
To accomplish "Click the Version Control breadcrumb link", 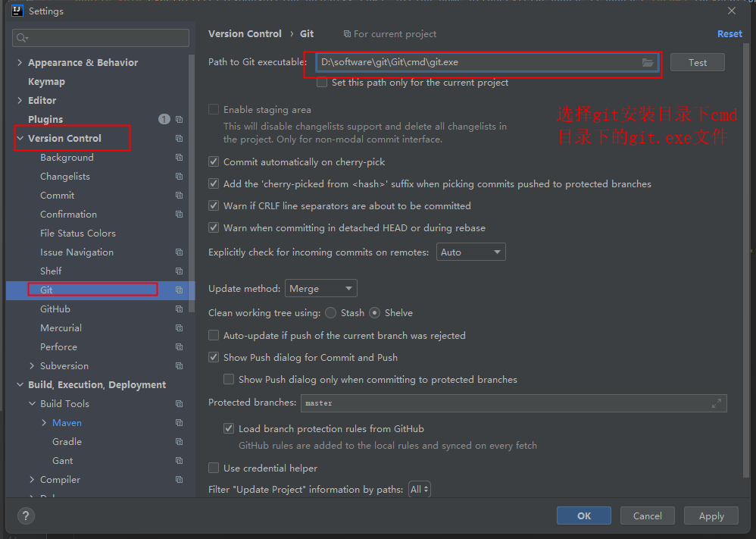I will (245, 34).
